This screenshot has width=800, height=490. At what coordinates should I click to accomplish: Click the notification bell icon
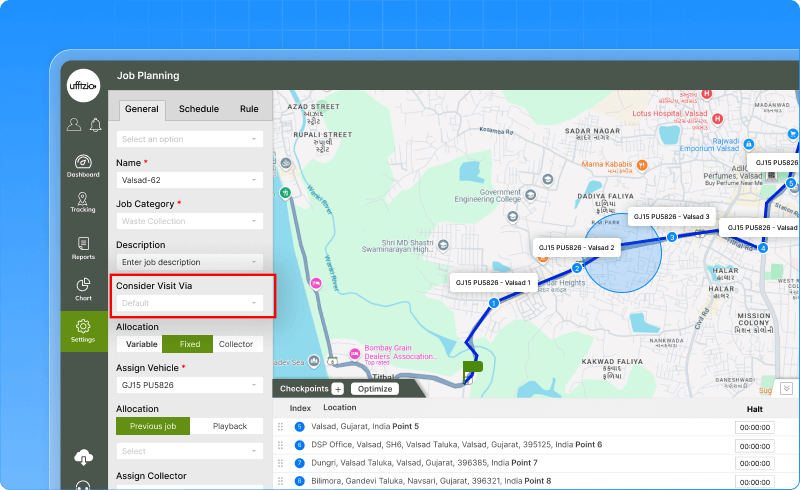pyautogui.click(x=95, y=125)
